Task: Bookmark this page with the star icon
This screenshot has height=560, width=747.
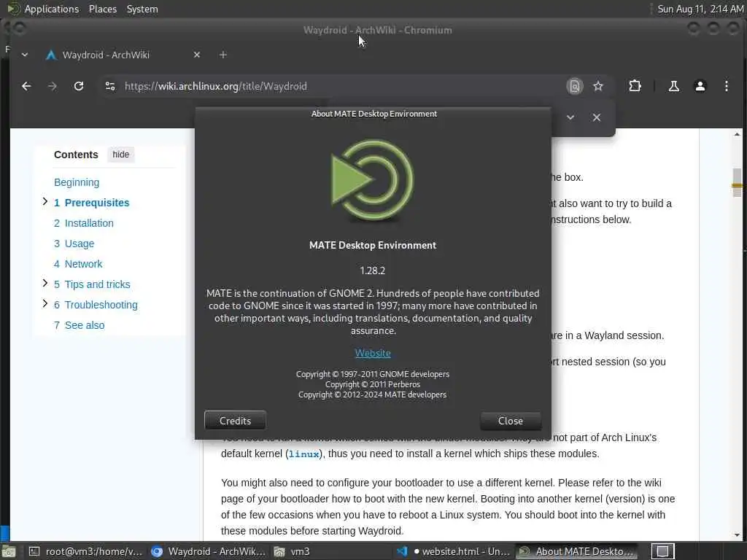Action: pos(598,86)
